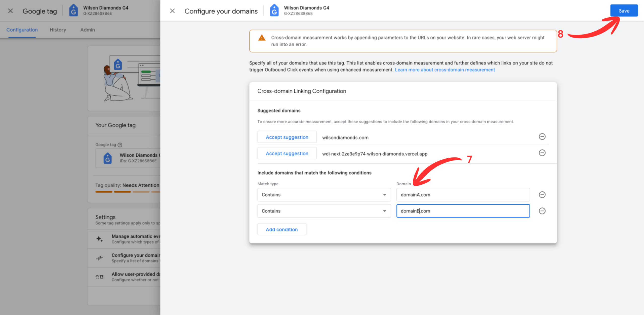Switch to the Admin tab
Screen dimensions: 644x315
tap(88, 30)
